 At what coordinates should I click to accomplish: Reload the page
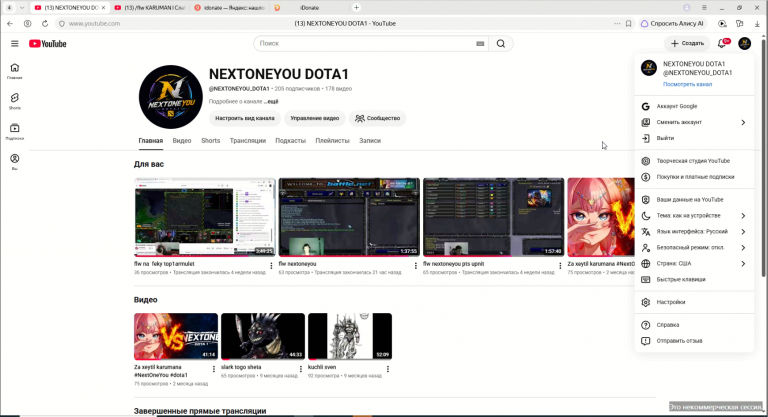45,24
